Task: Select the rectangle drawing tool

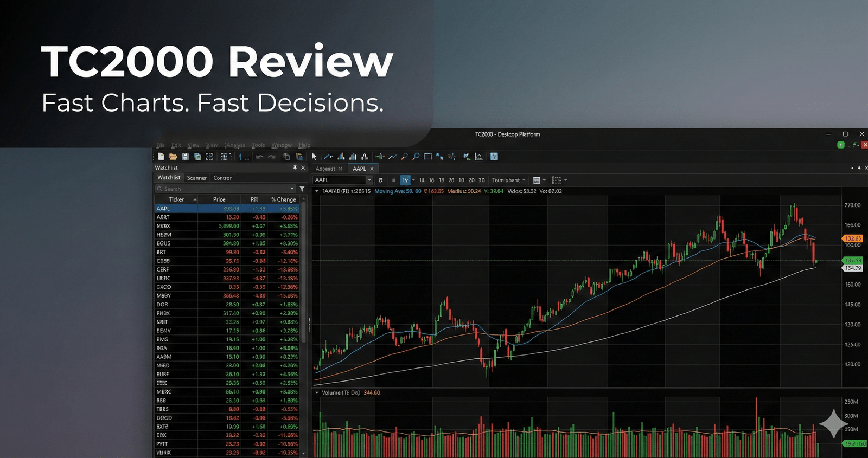Action: pyautogui.click(x=427, y=157)
